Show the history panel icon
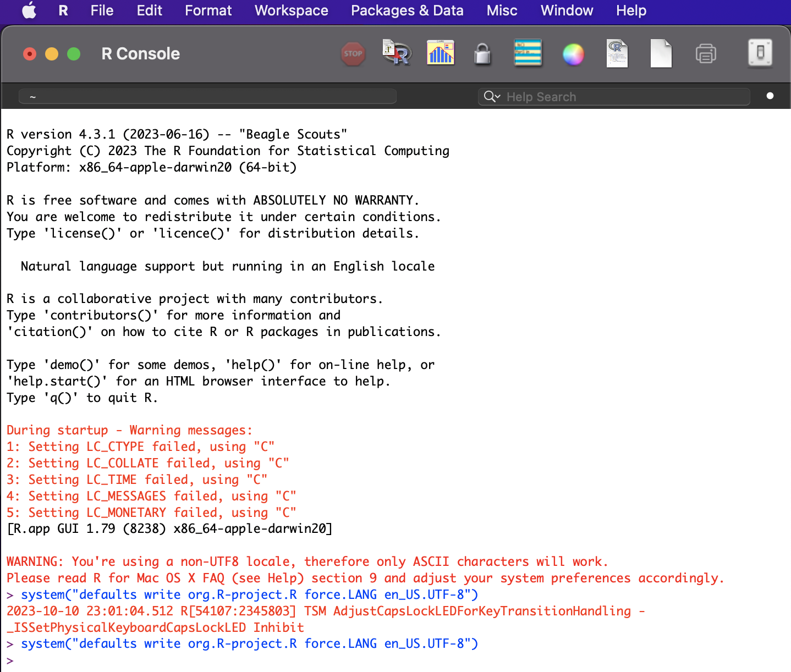 pos(528,53)
